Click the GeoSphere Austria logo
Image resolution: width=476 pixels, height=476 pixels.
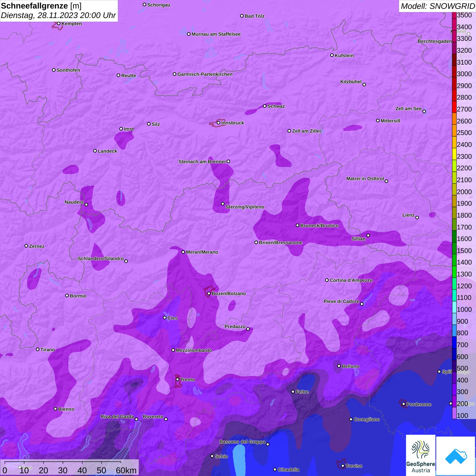pyautogui.click(x=421, y=455)
